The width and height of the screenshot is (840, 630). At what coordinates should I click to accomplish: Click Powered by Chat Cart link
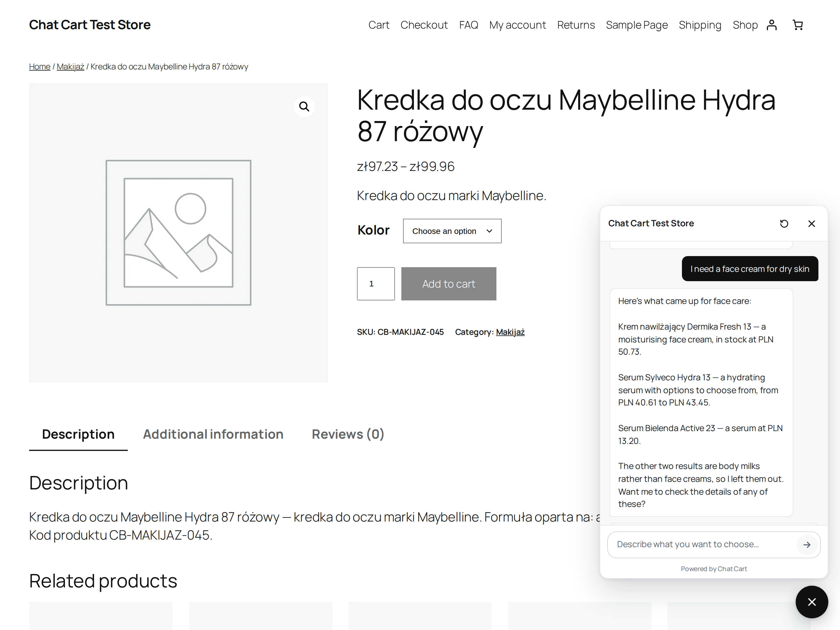click(x=713, y=569)
